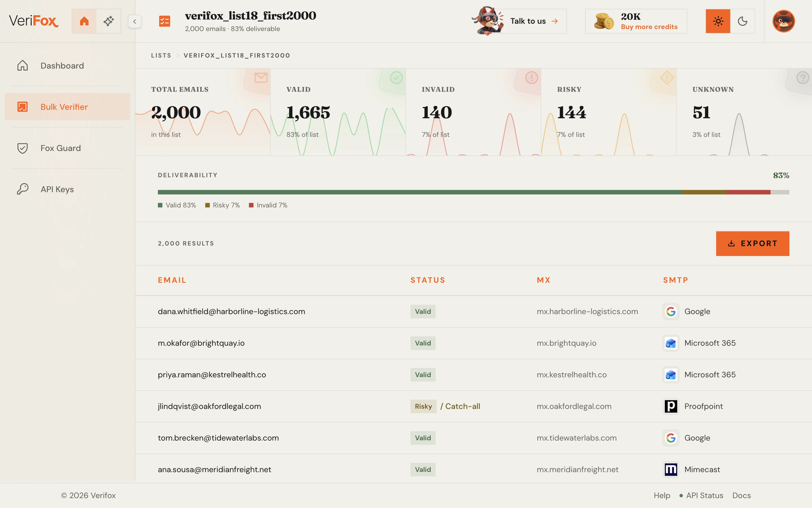Click the sparkle stars icon in header
Screen dimensions: 812x508
click(108, 21)
